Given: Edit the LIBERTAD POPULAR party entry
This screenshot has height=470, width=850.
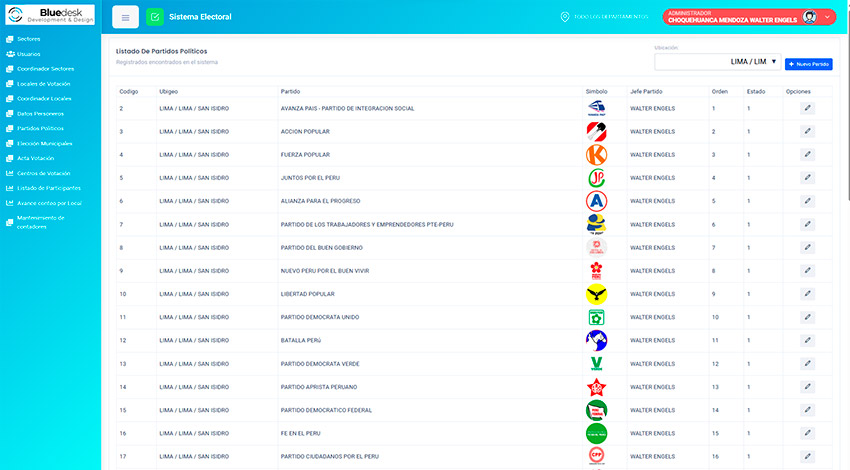Looking at the screenshot, I should tap(807, 294).
